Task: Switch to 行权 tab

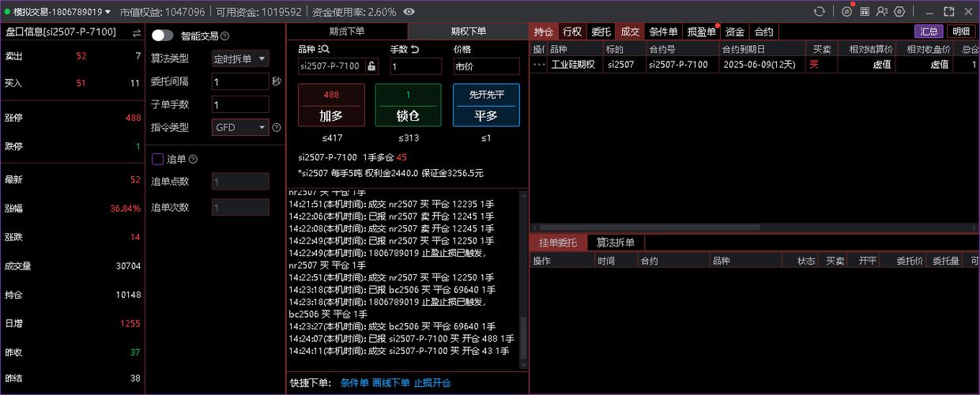Action: [572, 32]
